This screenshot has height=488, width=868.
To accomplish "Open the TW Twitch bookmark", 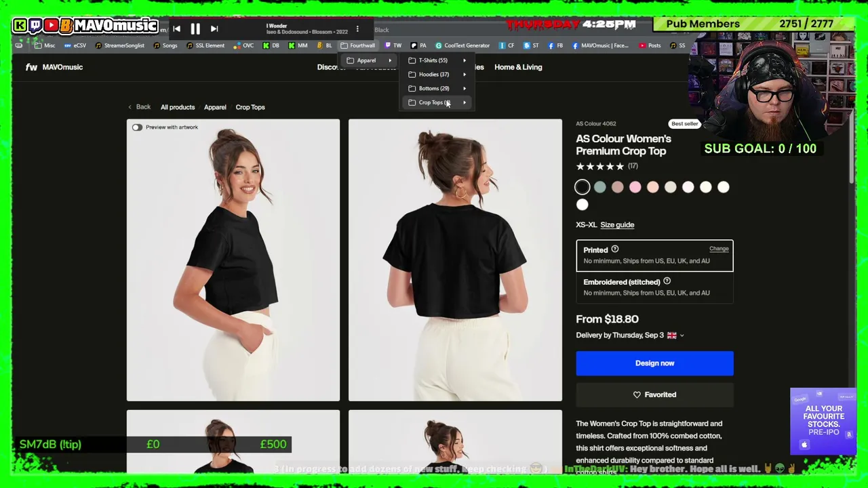I will (x=393, y=45).
